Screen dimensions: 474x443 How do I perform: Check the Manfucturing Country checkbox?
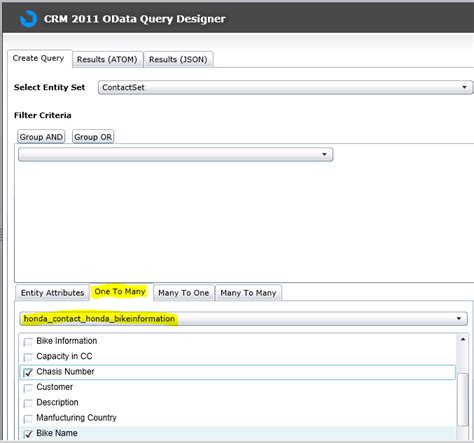[28, 419]
